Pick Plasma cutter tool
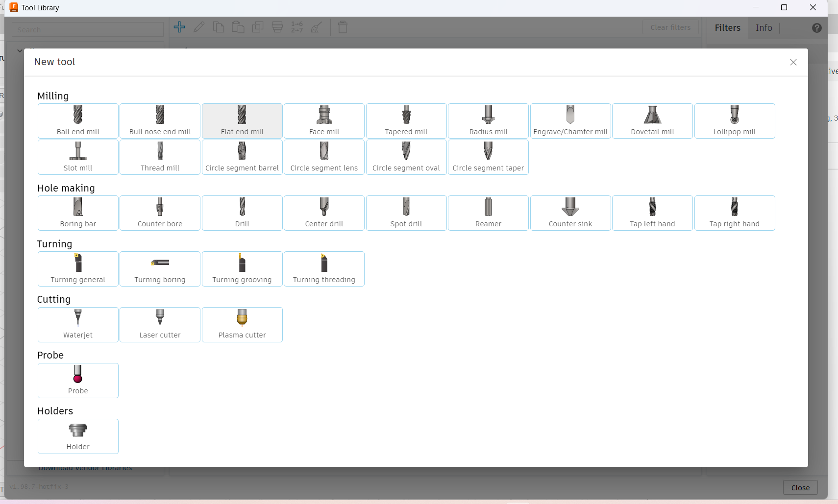 coord(242,325)
